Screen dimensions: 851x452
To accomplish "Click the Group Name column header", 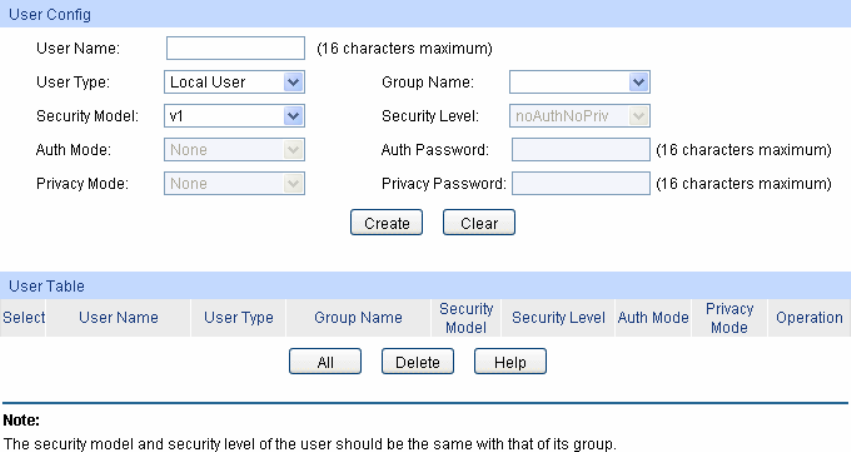I will pos(358,318).
